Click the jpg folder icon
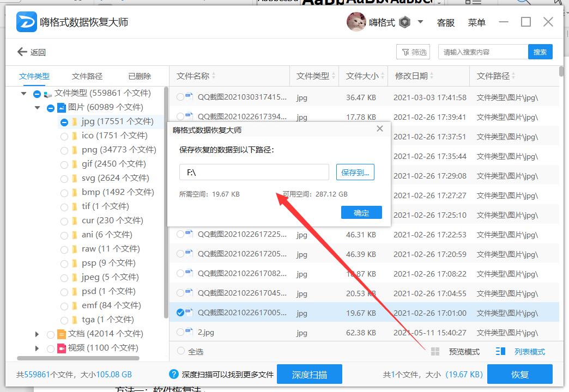 74,122
